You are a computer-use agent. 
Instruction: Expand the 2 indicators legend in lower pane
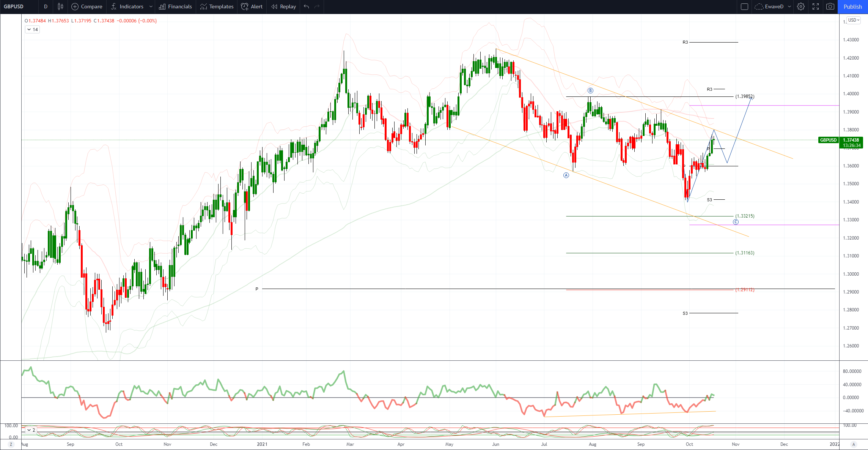[31, 430]
